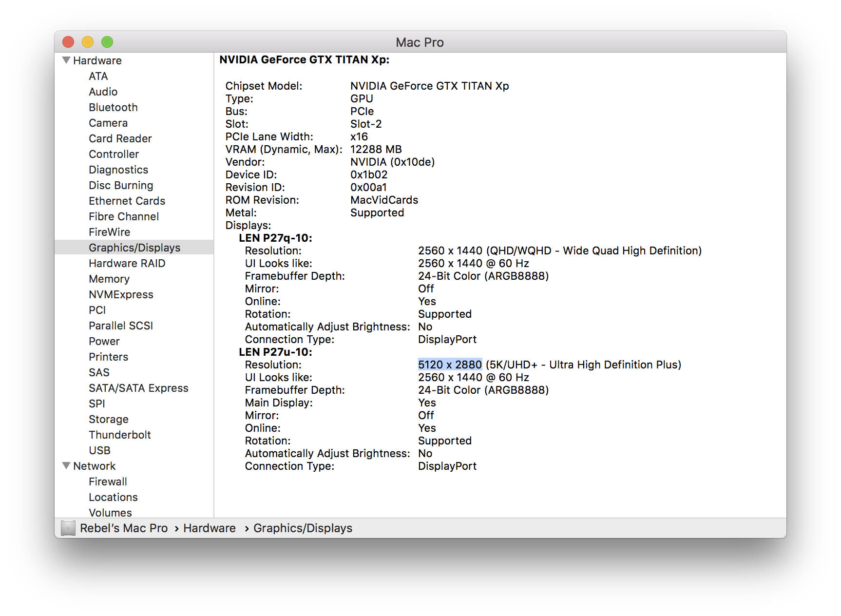Click the LEN P27u-10 display heading

tap(276, 352)
